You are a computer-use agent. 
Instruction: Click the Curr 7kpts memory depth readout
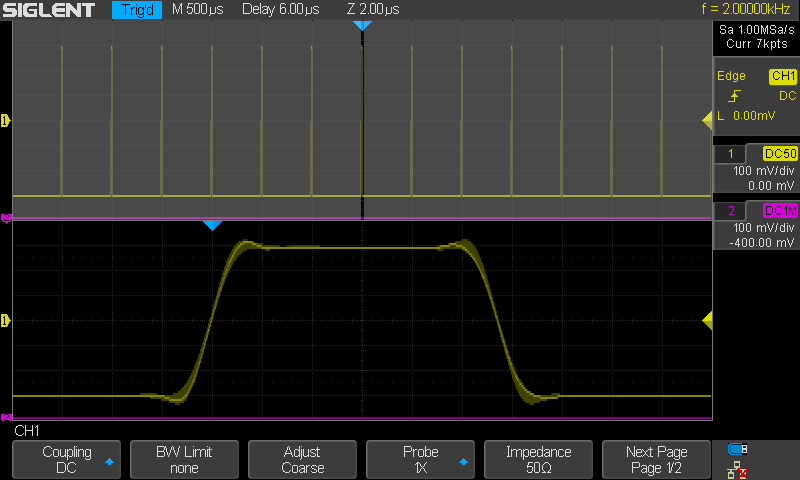click(x=757, y=44)
